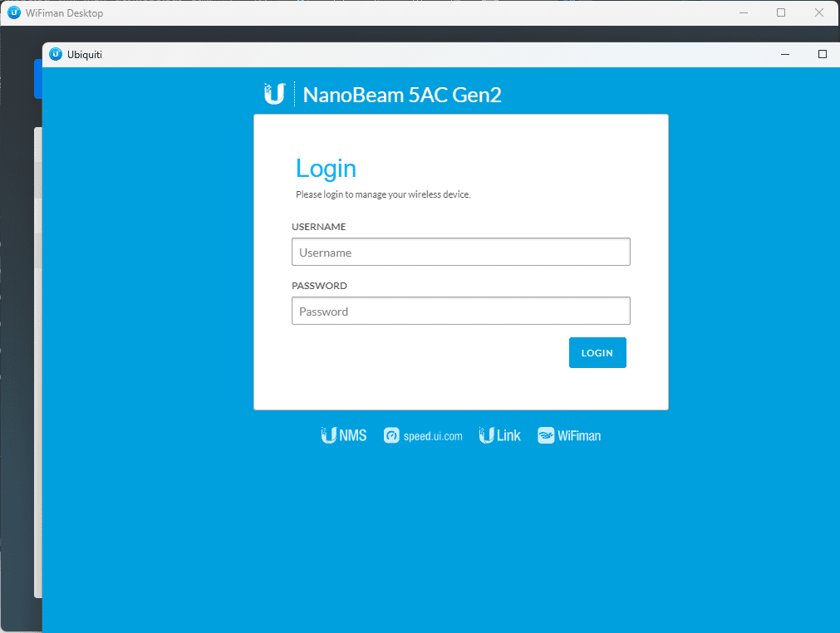Image resolution: width=840 pixels, height=633 pixels.
Task: Click the Username input field
Action: tap(461, 252)
